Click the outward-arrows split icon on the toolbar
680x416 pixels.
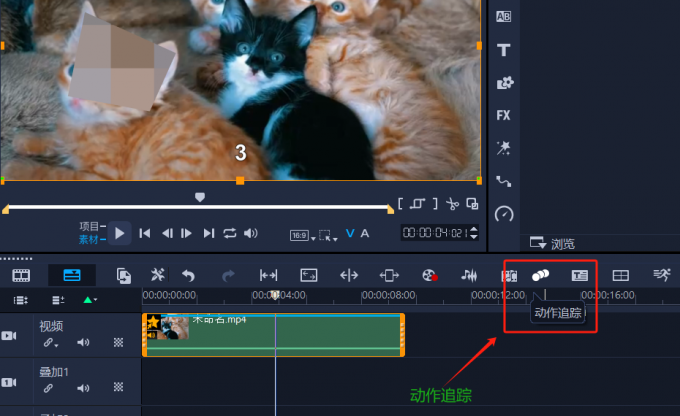pyautogui.click(x=349, y=275)
